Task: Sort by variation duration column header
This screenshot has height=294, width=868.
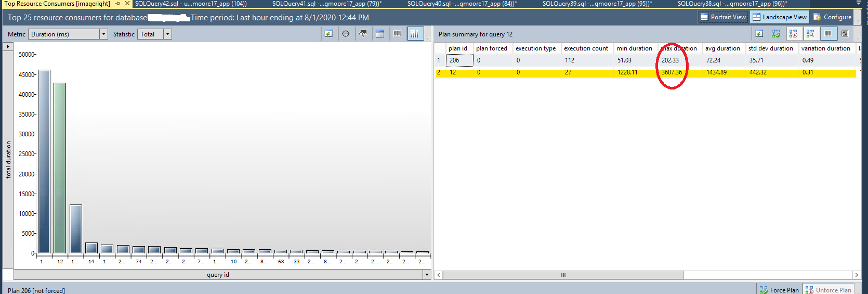Action: point(827,48)
